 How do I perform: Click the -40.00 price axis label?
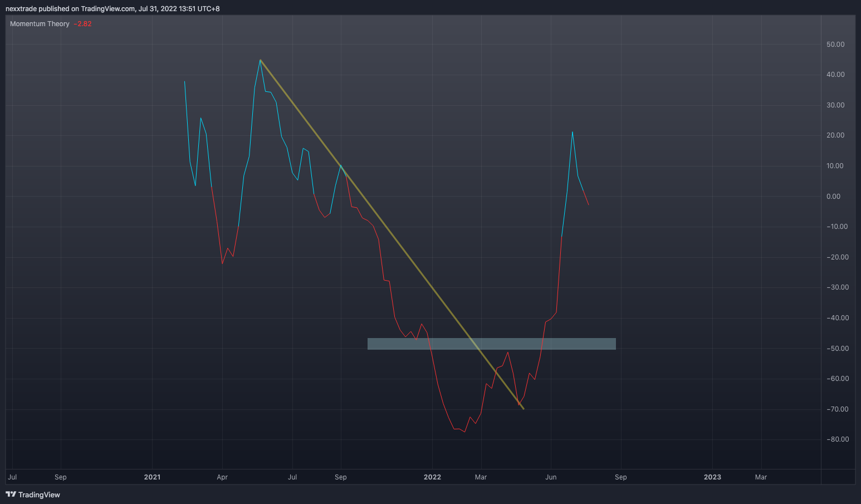[x=838, y=318]
